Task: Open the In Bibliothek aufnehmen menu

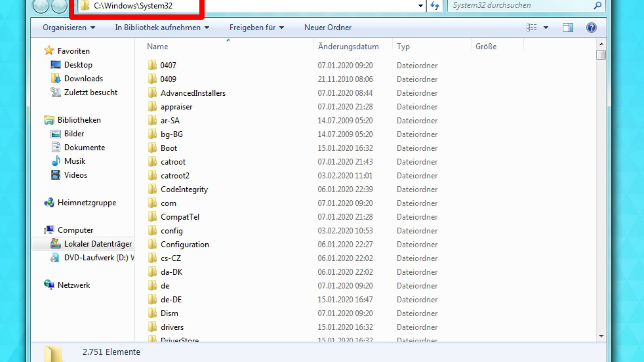Action: tap(161, 27)
